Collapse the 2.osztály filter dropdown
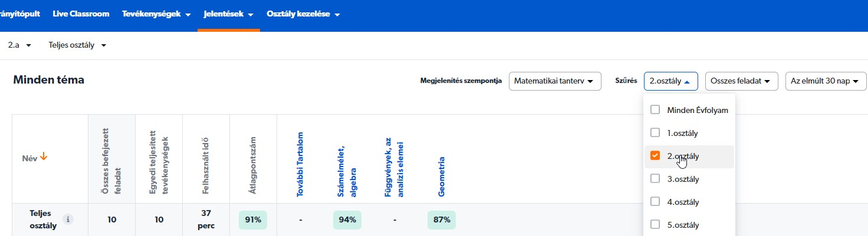868x236 pixels. point(671,81)
